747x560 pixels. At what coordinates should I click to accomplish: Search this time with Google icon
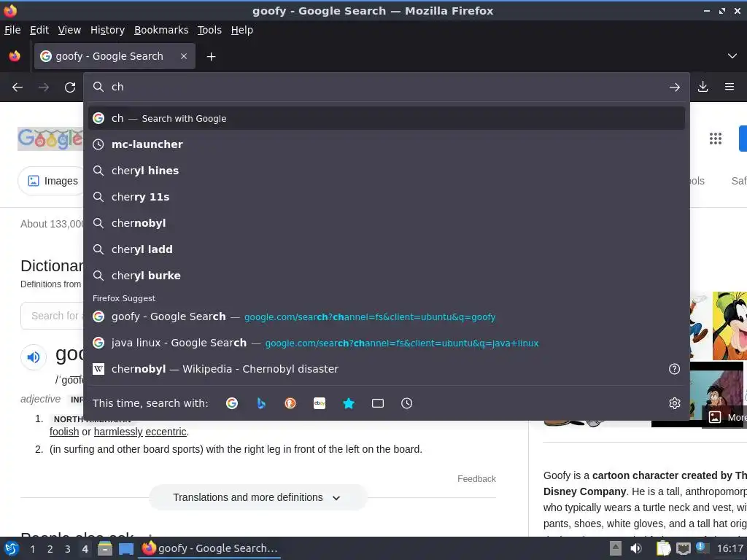(x=232, y=403)
